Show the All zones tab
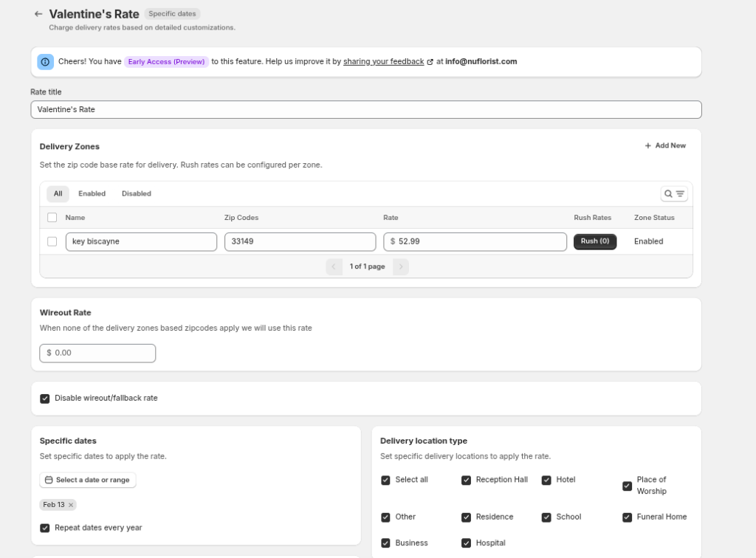 tap(58, 194)
